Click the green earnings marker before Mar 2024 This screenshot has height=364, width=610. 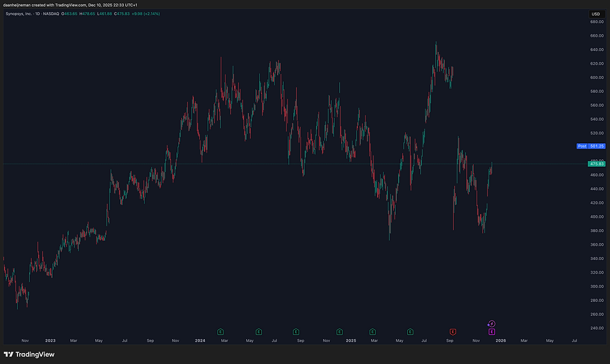(220, 332)
